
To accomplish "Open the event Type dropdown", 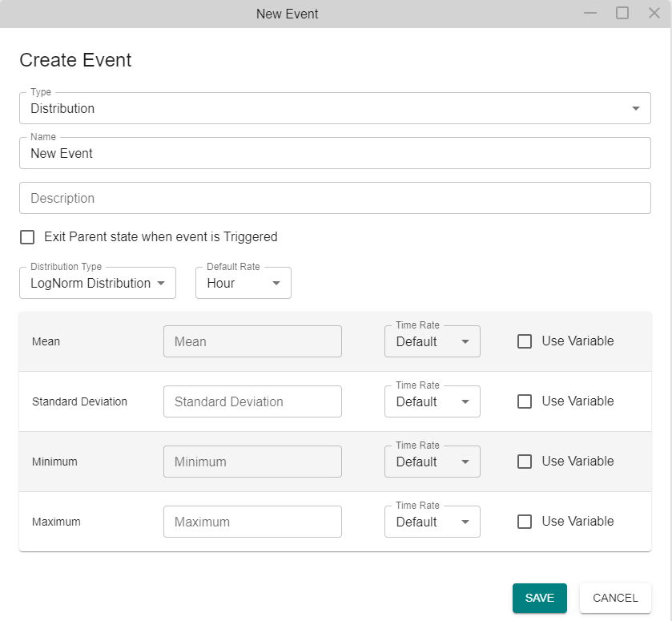I will pyautogui.click(x=335, y=108).
